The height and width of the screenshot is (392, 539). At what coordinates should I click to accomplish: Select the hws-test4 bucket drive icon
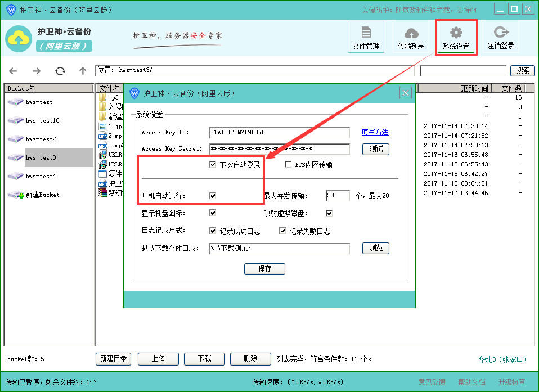[x=15, y=176]
